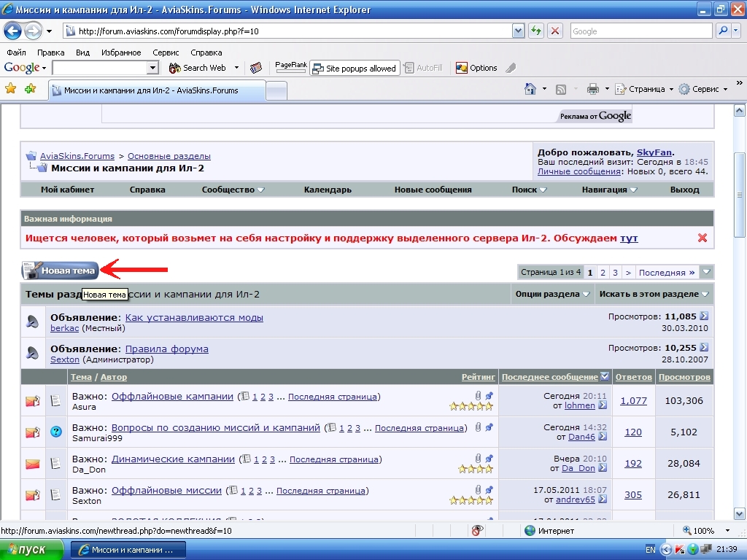Click Add to Favorites star-plus icon

pyautogui.click(x=31, y=88)
